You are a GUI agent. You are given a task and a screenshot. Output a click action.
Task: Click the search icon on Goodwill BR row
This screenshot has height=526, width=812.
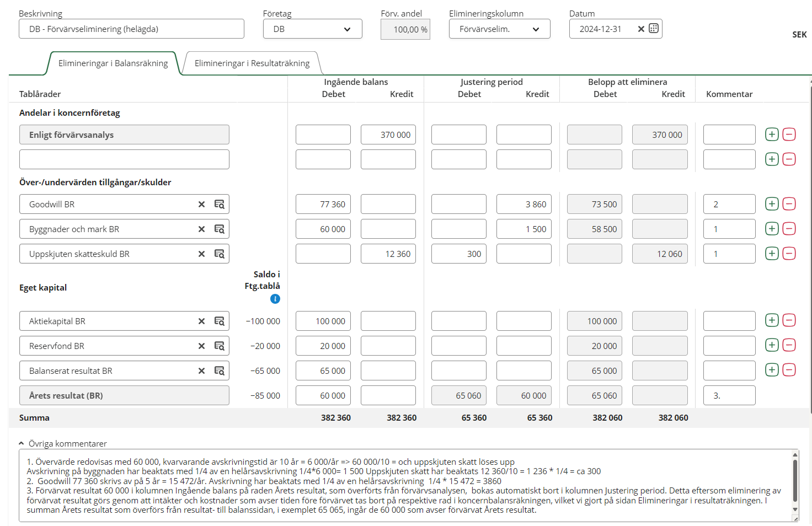[219, 204]
